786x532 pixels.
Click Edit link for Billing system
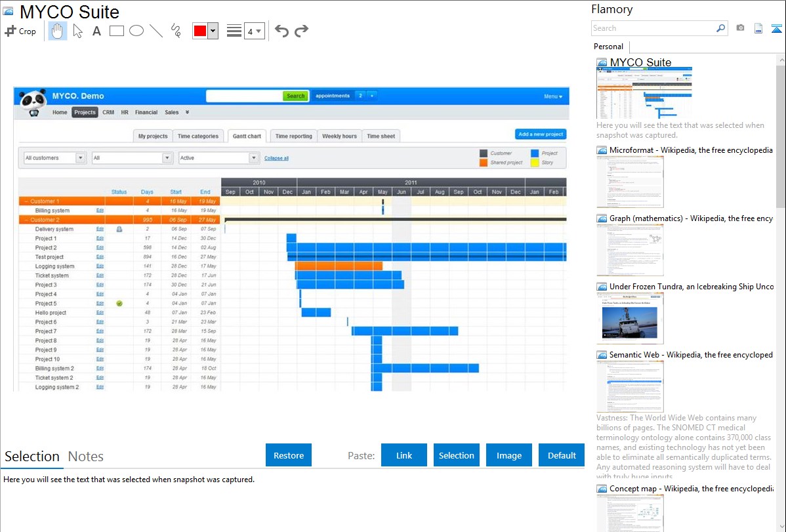pyautogui.click(x=100, y=211)
